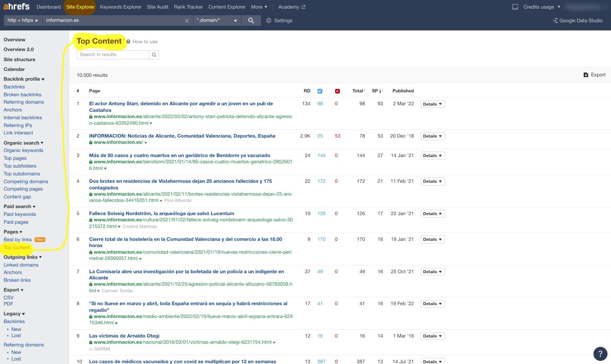Open Academy external link
The width and height of the screenshot is (611, 364).
[292, 7]
